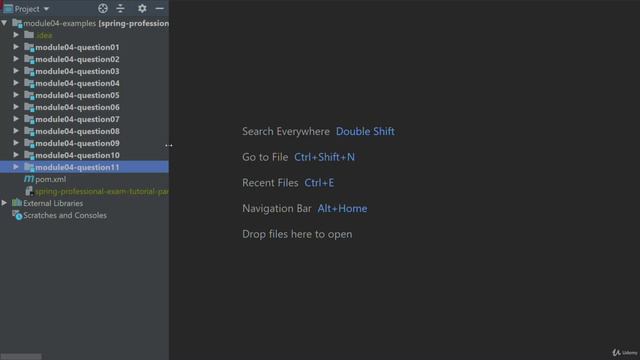Click the collapse all icon in Project toolbar
This screenshot has width=640, height=360.
coord(120,8)
